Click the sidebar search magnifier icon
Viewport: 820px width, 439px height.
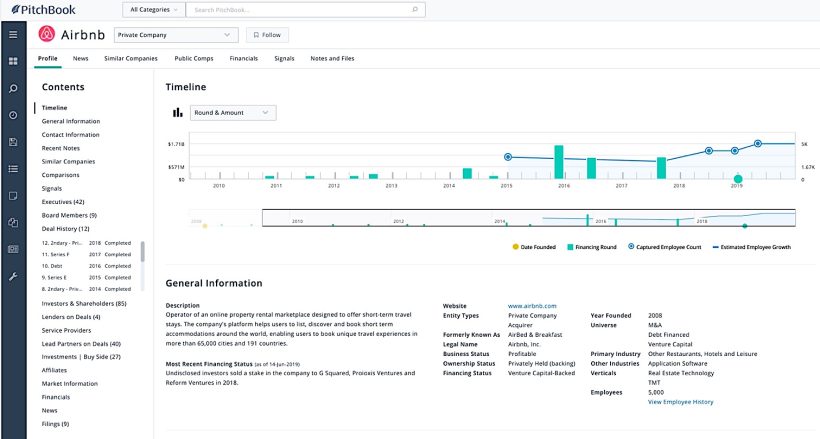(13, 88)
